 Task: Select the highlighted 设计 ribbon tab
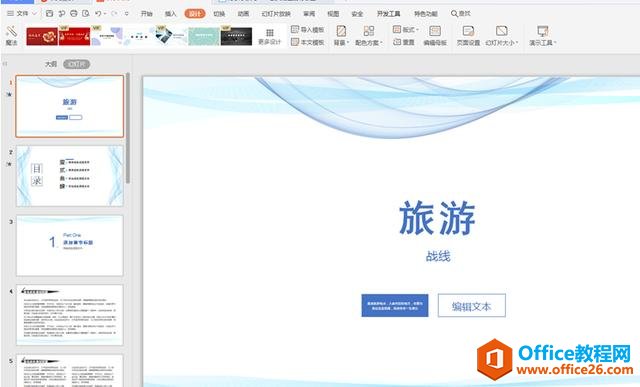[195, 13]
